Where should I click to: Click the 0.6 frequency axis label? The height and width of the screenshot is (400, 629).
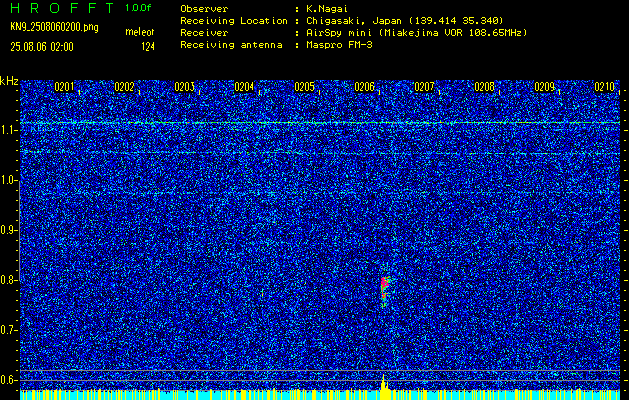tap(7, 380)
